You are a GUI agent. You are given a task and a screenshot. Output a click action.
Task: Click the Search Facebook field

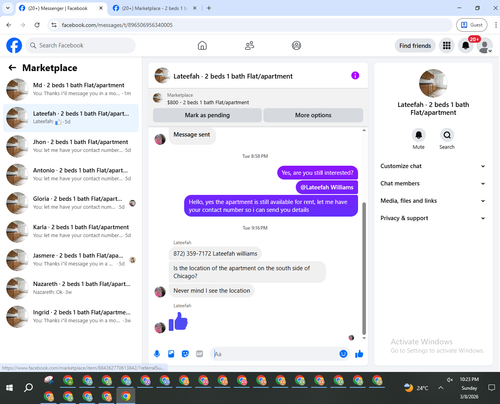pyautogui.click(x=81, y=45)
